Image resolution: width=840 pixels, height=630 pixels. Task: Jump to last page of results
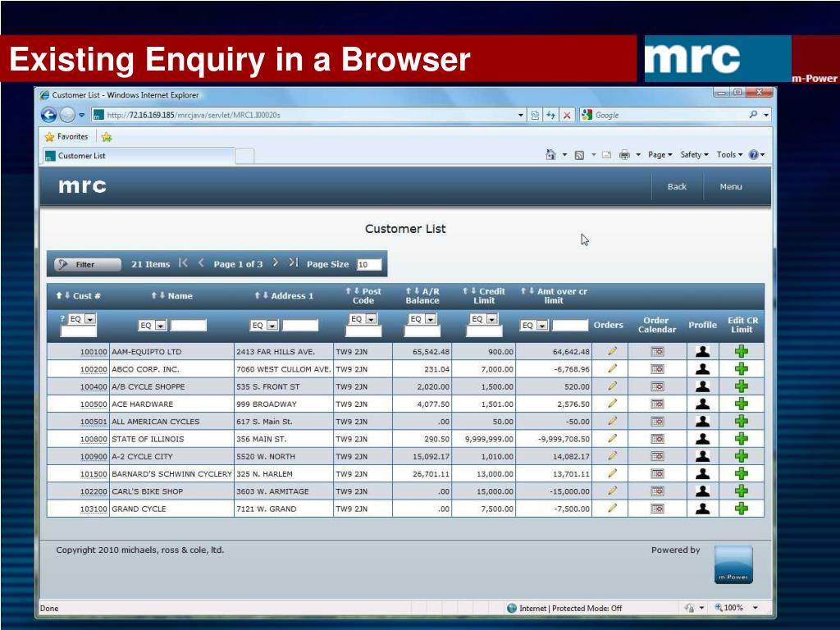click(294, 262)
